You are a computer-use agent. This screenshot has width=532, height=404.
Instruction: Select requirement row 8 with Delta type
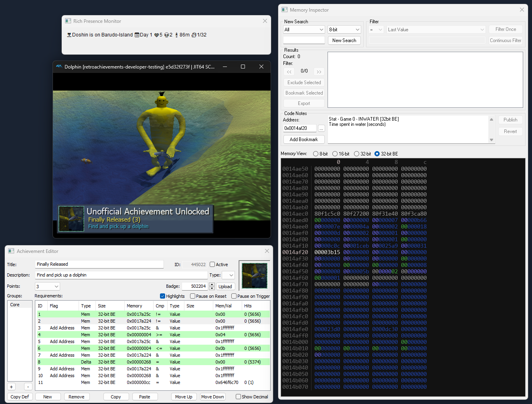click(153, 362)
